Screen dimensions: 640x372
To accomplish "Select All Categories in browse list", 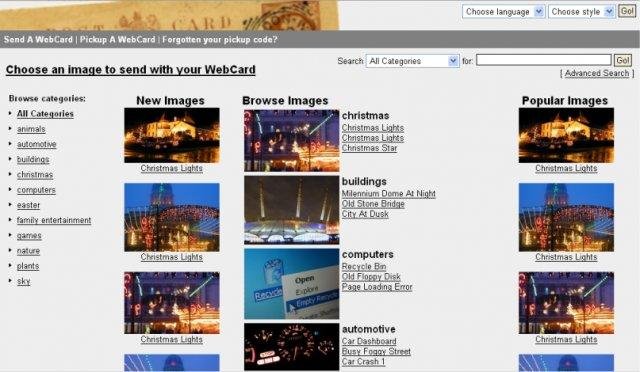I will (x=45, y=114).
